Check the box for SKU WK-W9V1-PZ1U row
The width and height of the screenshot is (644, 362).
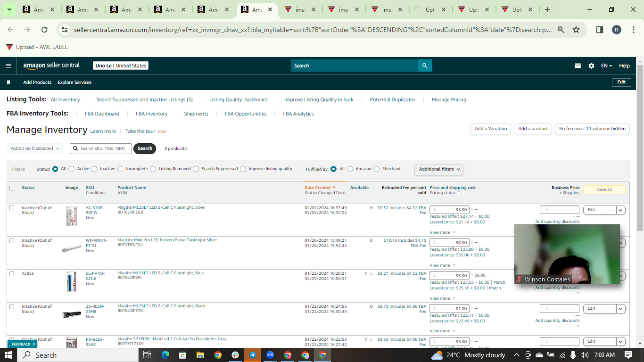[12, 241]
